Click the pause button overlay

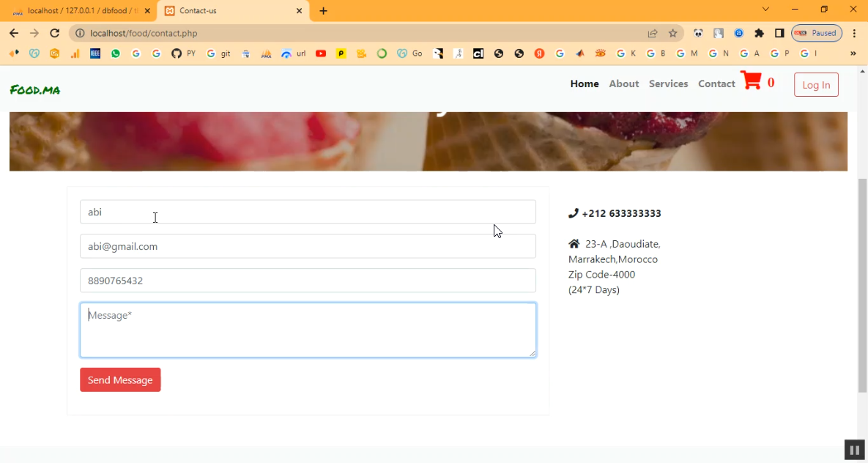click(854, 450)
